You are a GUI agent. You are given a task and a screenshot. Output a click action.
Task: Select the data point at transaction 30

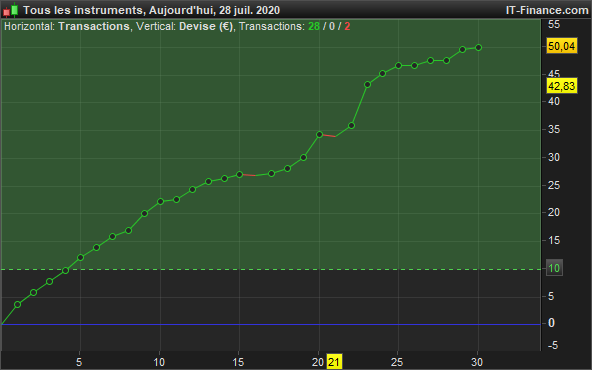(x=478, y=48)
